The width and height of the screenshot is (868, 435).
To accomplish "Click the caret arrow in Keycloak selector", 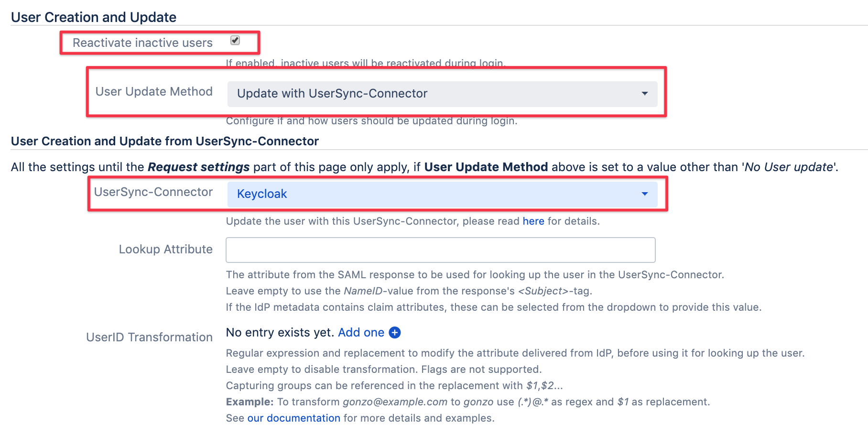I will point(645,194).
